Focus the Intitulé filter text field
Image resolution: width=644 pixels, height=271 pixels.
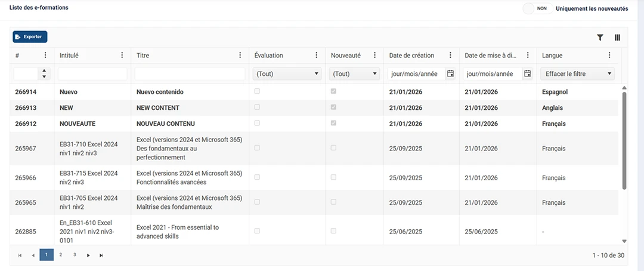(x=93, y=74)
